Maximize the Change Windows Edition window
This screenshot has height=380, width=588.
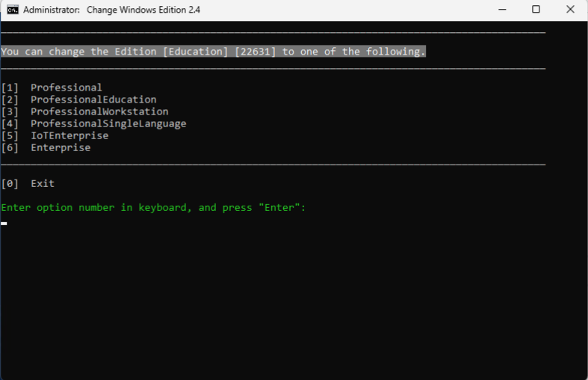536,10
